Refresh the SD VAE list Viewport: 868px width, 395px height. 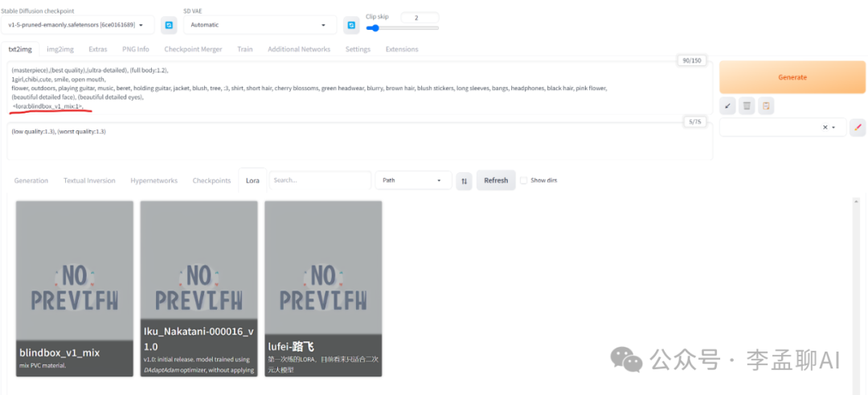(351, 25)
